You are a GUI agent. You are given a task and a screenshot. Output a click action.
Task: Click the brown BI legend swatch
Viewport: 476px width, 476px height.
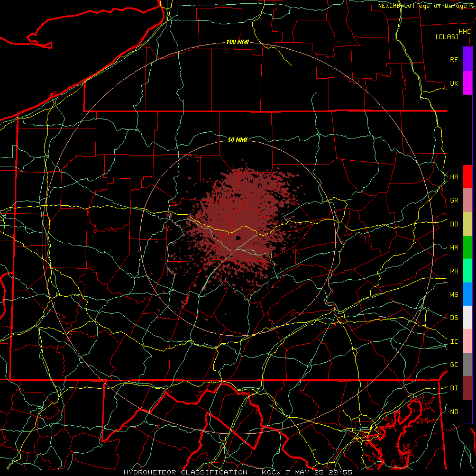pos(467,388)
